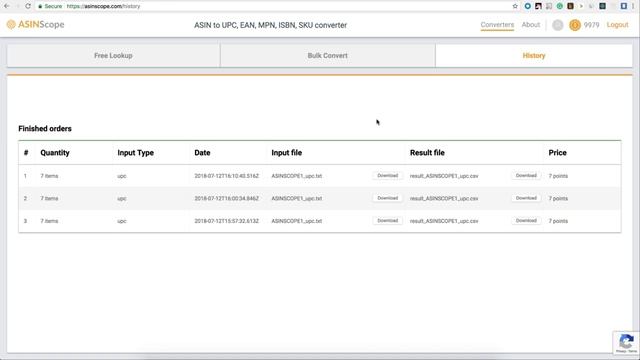Click the ASINScope logo
Viewport: 640px width, 360px height.
tap(36, 24)
